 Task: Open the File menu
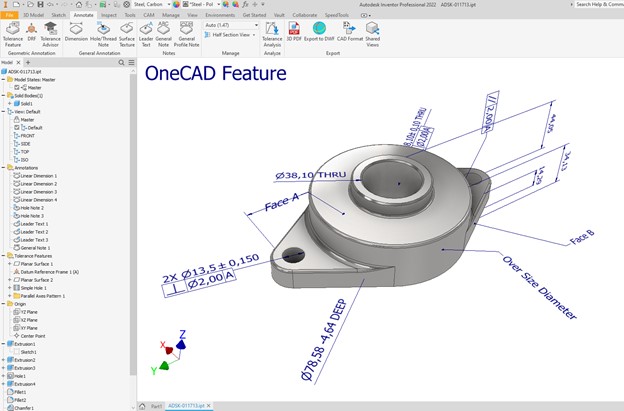[x=9, y=15]
